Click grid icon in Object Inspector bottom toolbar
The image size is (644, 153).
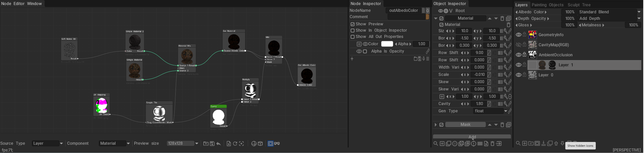click(480, 143)
